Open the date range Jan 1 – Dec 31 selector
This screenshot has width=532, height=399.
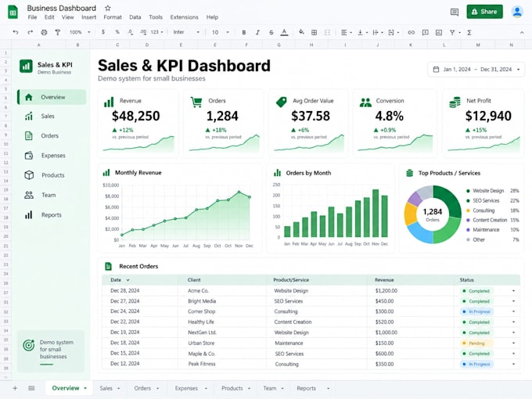click(x=476, y=69)
